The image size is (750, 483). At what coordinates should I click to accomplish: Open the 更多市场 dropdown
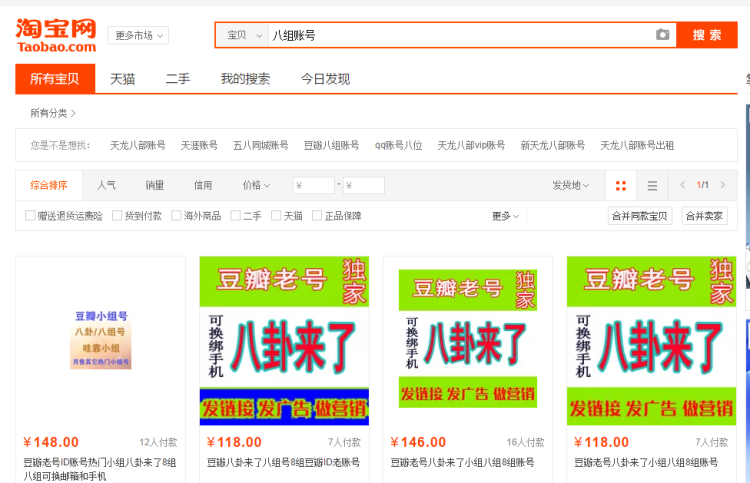click(x=138, y=35)
